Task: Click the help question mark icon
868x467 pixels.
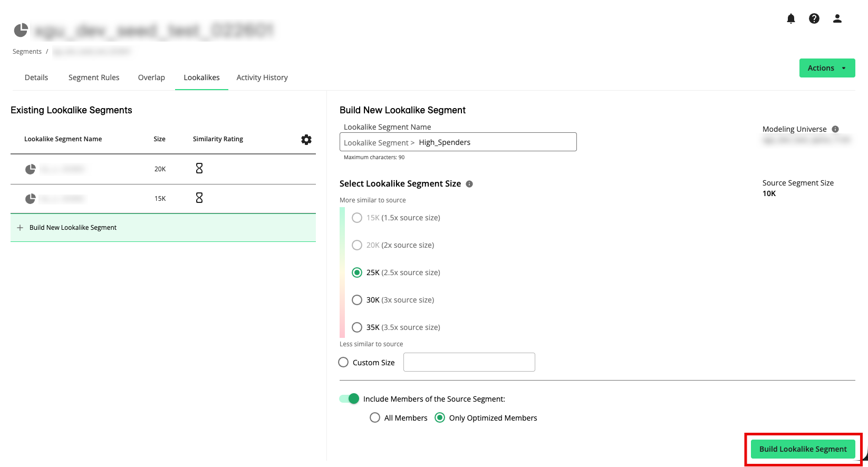Action: point(814,19)
